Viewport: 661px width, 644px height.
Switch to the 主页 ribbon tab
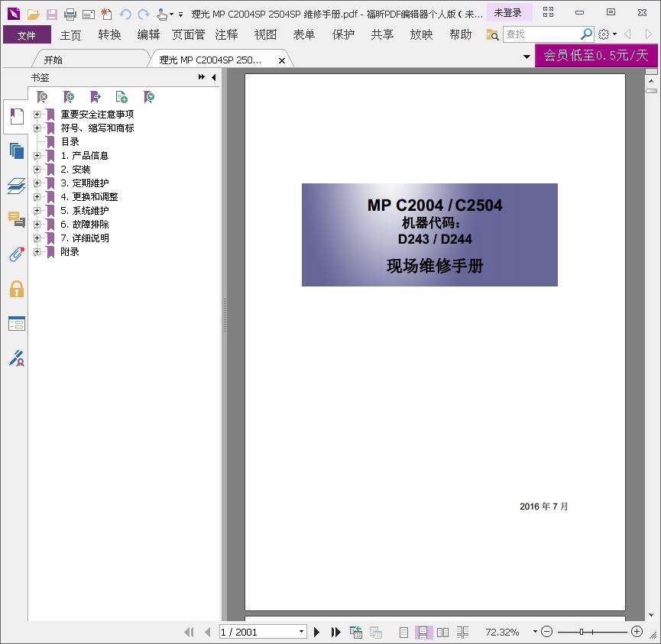point(70,34)
